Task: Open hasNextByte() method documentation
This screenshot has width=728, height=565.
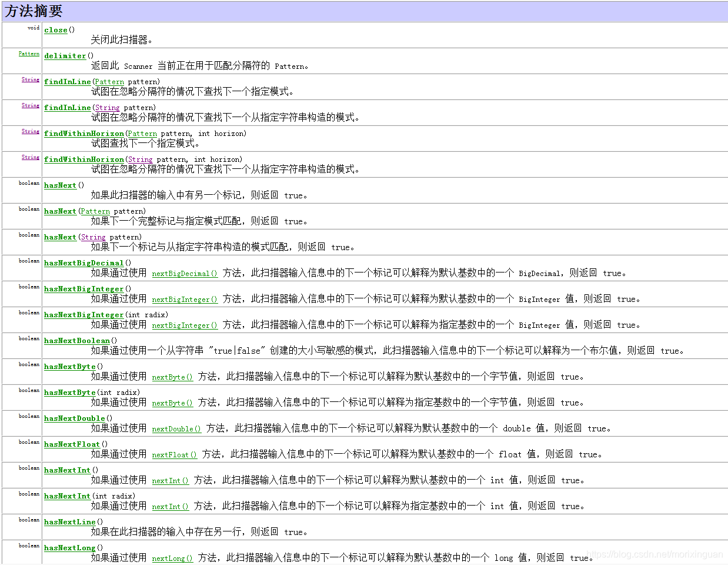Action: pos(69,366)
